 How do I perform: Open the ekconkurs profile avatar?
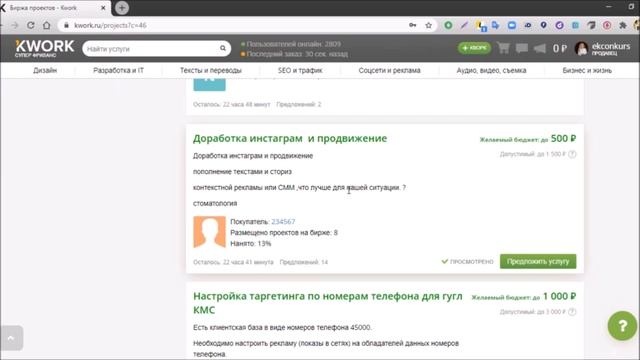click(x=581, y=48)
